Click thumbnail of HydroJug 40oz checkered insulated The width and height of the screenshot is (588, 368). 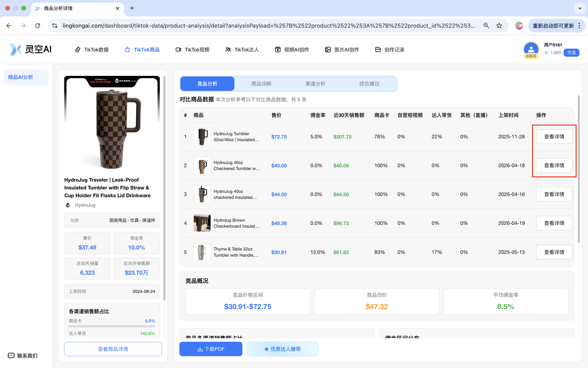pos(202,194)
